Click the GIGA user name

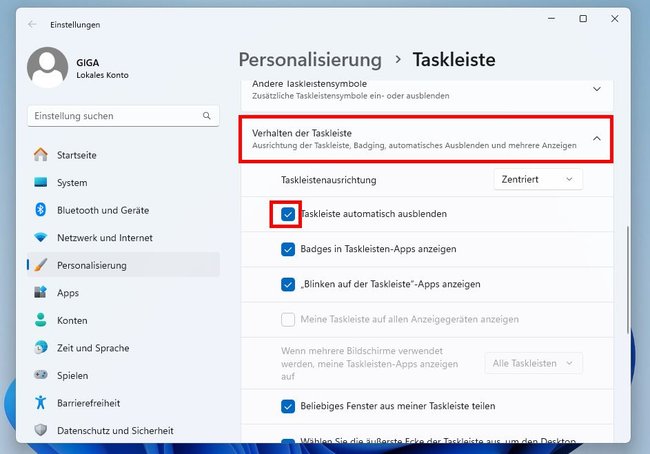pos(87,63)
